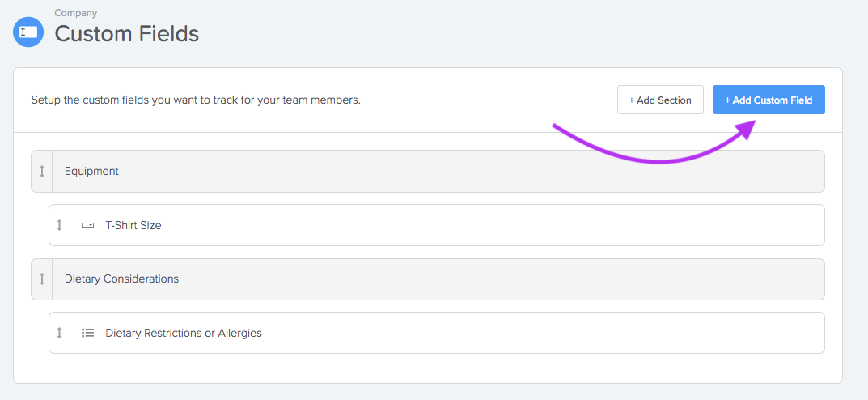The width and height of the screenshot is (868, 400).
Task: Click the T-Shirt Size reorder handle
Action: (x=60, y=225)
